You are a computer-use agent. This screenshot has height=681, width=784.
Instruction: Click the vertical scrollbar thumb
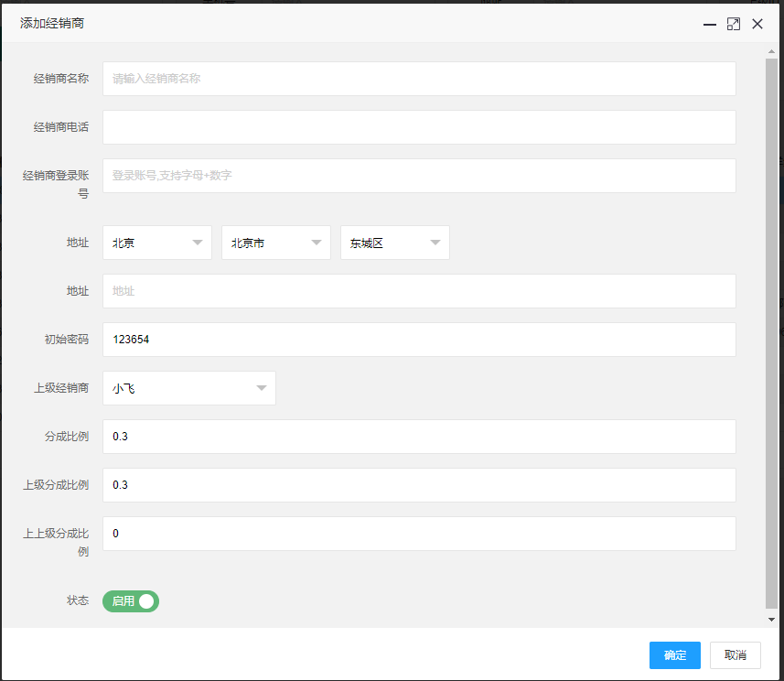771,334
